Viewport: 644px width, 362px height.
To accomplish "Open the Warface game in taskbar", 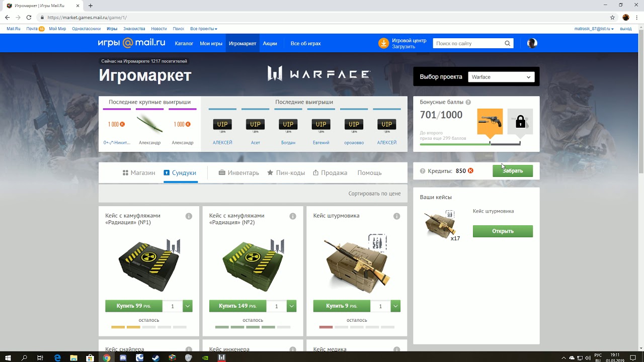I will tap(222, 357).
